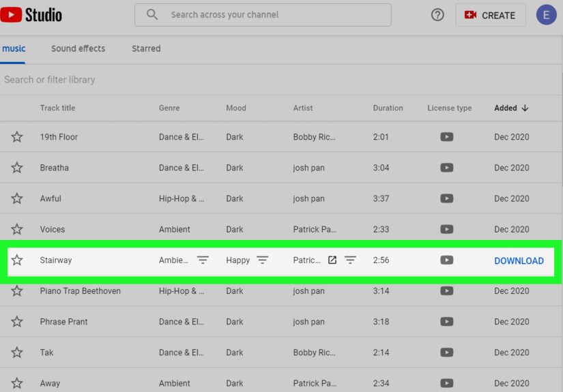Click YouTube license icon for Away
The image size is (563, 392).
(447, 383)
